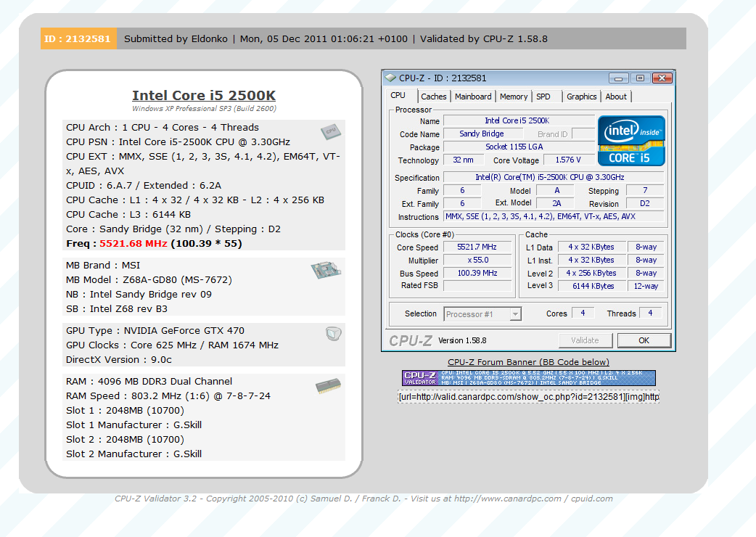Screen dimensions: 756x537
Task: Click the Level 2 cache 4 x 256 KBytes value
Action: pos(593,273)
